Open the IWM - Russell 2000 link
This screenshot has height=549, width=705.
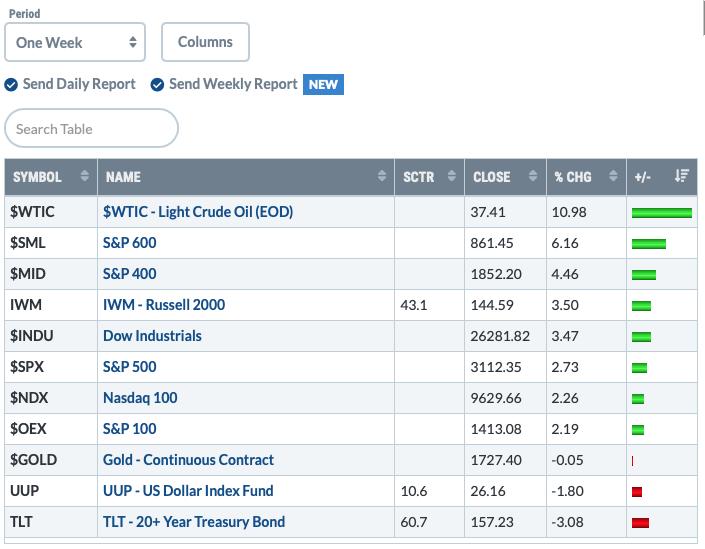[164, 305]
